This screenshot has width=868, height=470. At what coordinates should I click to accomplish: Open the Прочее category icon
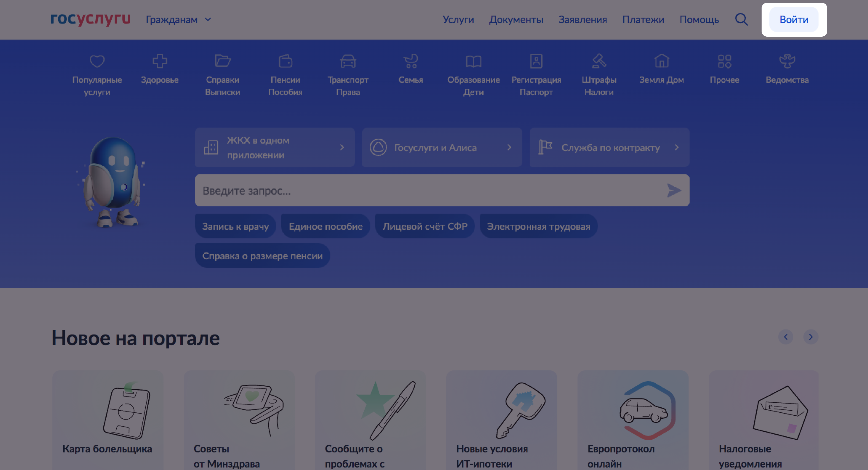[724, 61]
